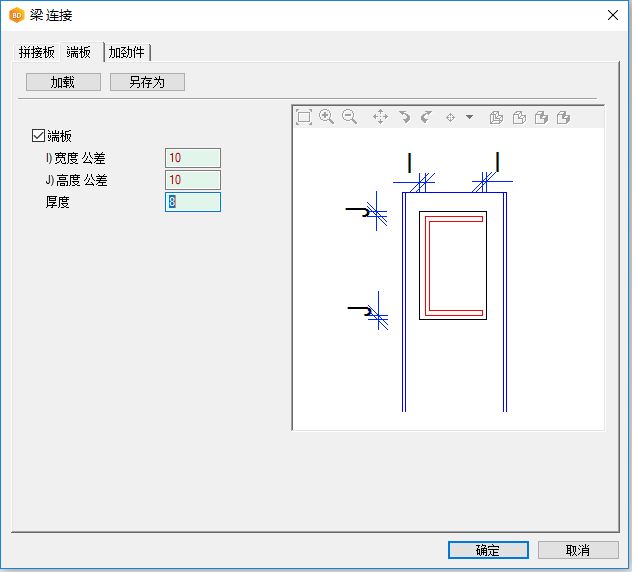Image resolution: width=632 pixels, height=572 pixels.
Task: Select the third shaded view style icon
Action: coord(541,118)
